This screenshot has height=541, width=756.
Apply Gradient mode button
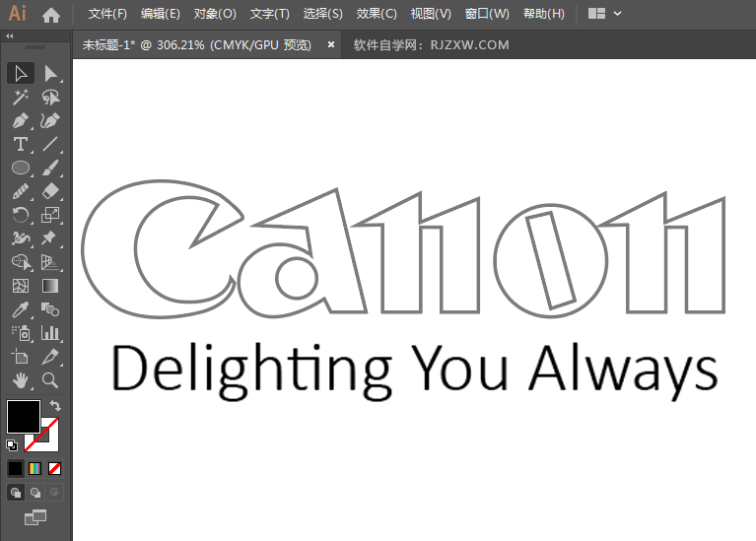34,468
